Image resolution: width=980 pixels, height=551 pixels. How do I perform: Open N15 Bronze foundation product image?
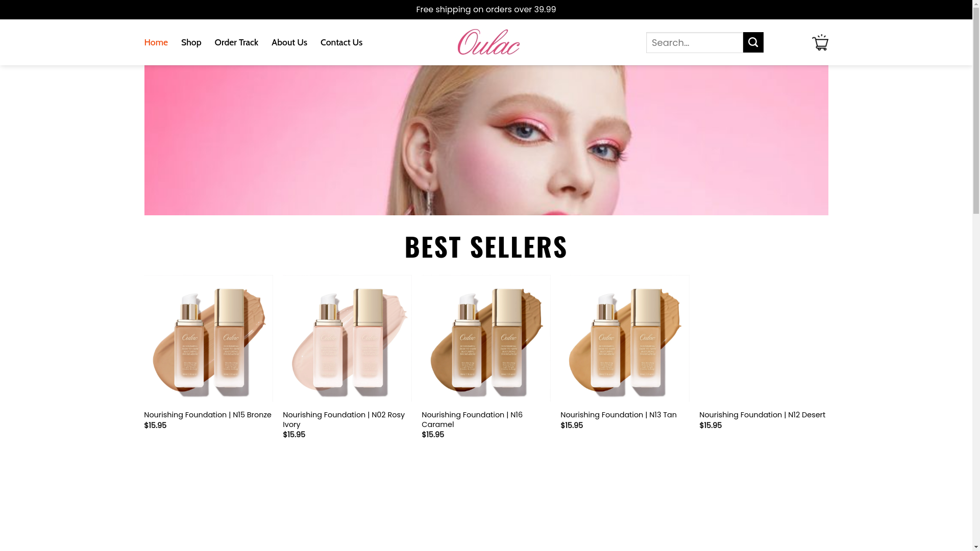click(208, 340)
